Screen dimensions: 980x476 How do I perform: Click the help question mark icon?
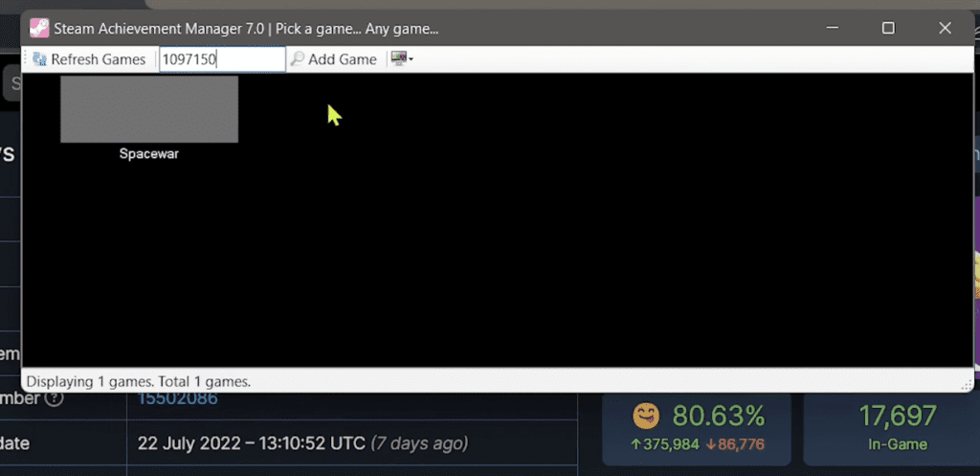coord(55,397)
